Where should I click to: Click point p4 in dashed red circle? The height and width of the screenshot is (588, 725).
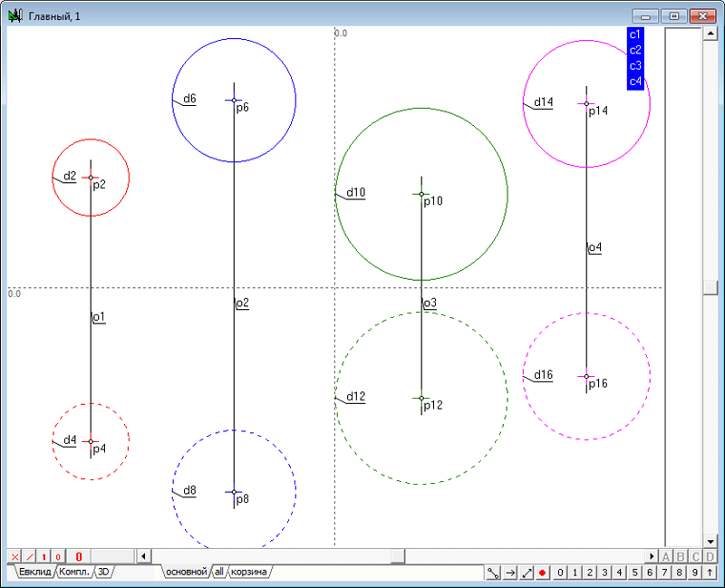click(91, 441)
